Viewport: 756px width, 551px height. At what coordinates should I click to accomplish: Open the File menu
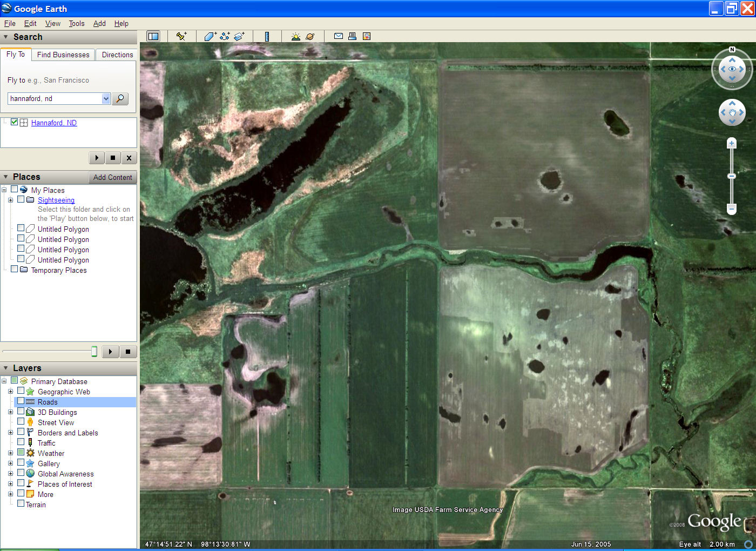pyautogui.click(x=10, y=23)
